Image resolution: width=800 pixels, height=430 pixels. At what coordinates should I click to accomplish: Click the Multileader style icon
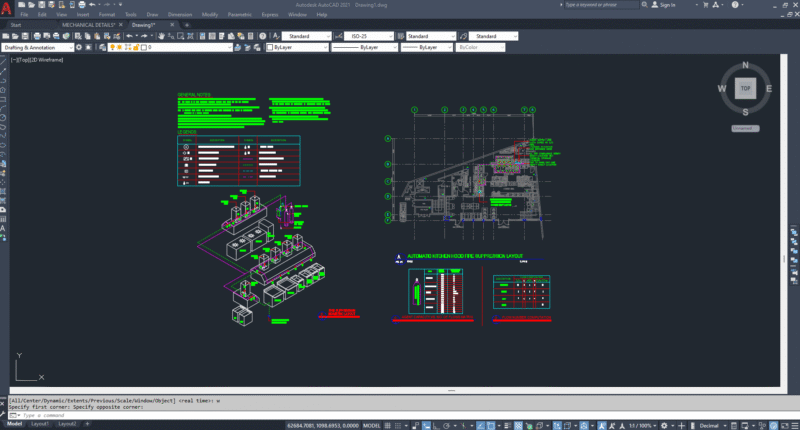click(x=463, y=36)
